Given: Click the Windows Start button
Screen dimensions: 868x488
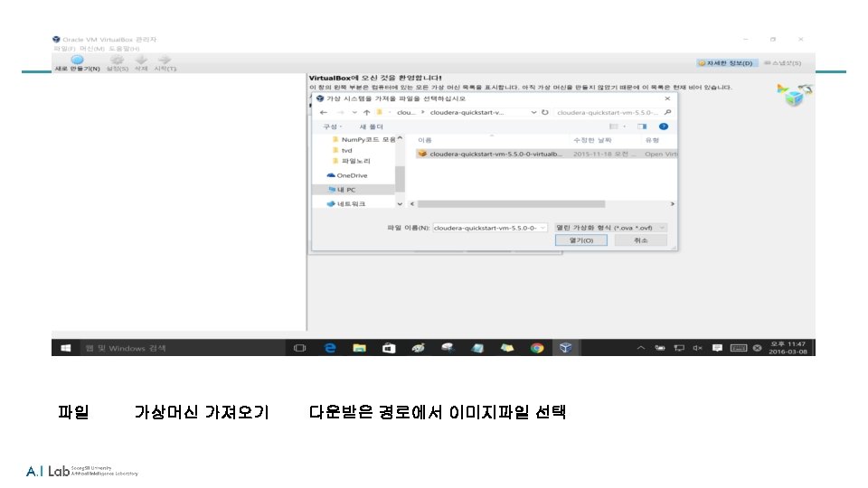Looking at the screenshot, I should click(x=66, y=347).
